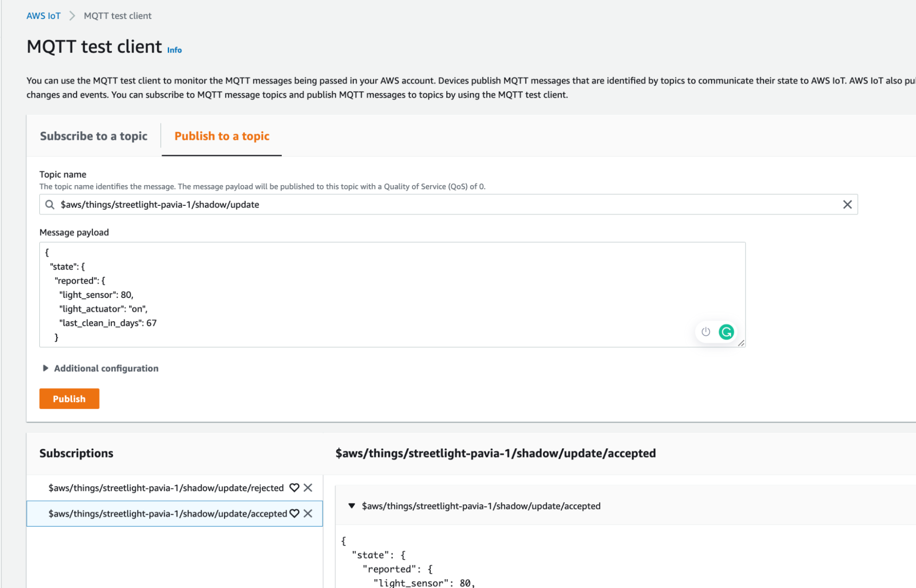Collapse the update/accepted message with triangle
Viewport: 916px width, 588px height.
[351, 506]
